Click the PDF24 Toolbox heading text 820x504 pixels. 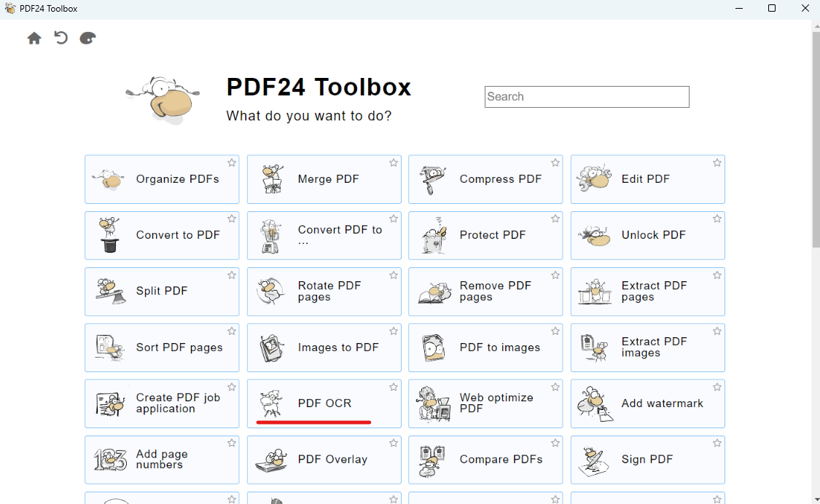click(x=319, y=87)
